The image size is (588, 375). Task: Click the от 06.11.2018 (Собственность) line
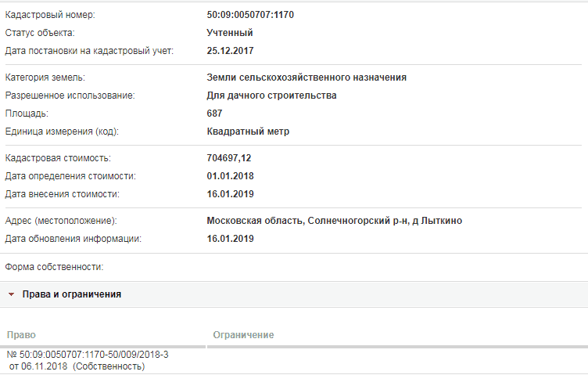point(77,366)
